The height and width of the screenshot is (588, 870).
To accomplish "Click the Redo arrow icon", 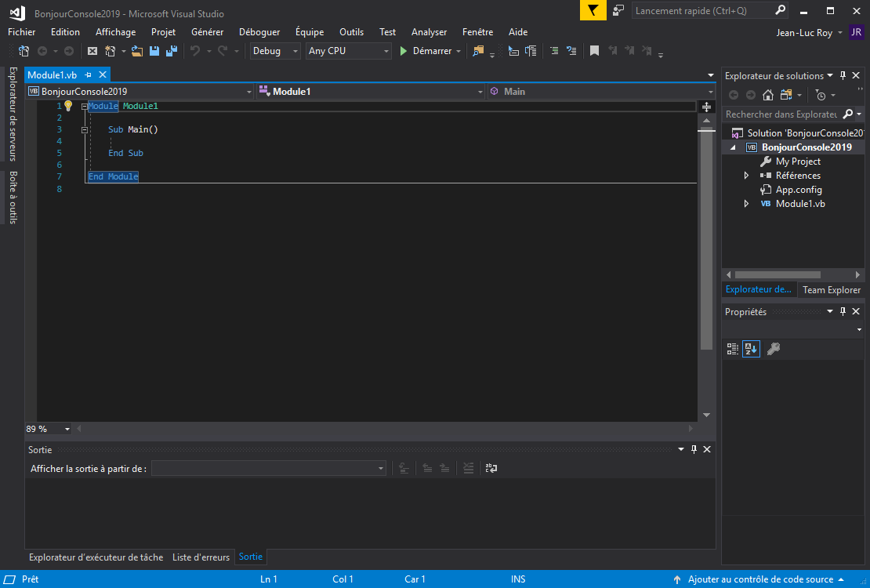I will point(223,51).
